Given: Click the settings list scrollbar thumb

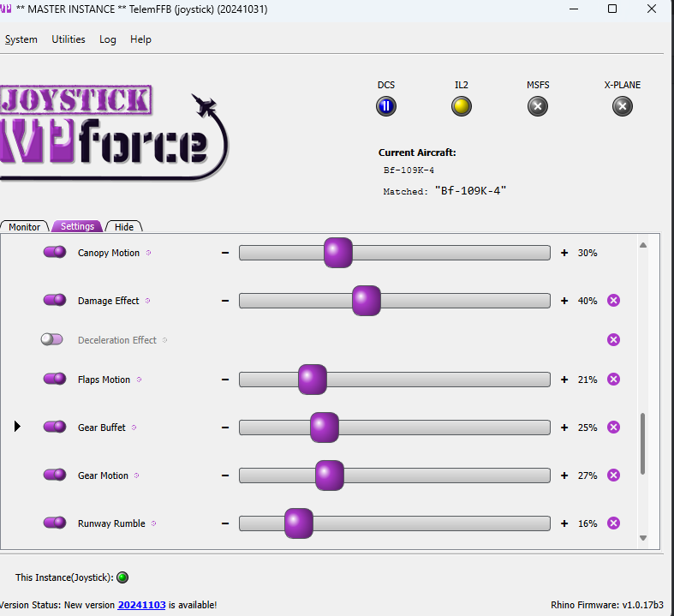Looking at the screenshot, I should coord(642,444).
